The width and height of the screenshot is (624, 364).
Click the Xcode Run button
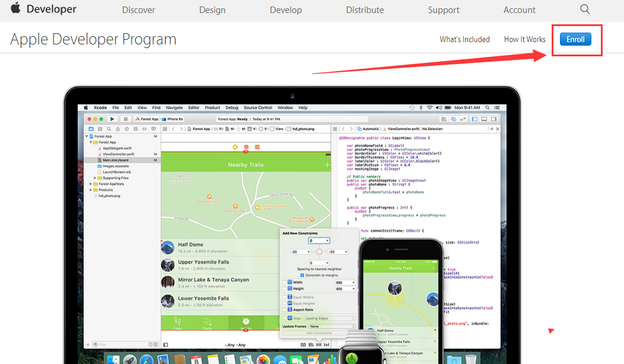point(112,119)
